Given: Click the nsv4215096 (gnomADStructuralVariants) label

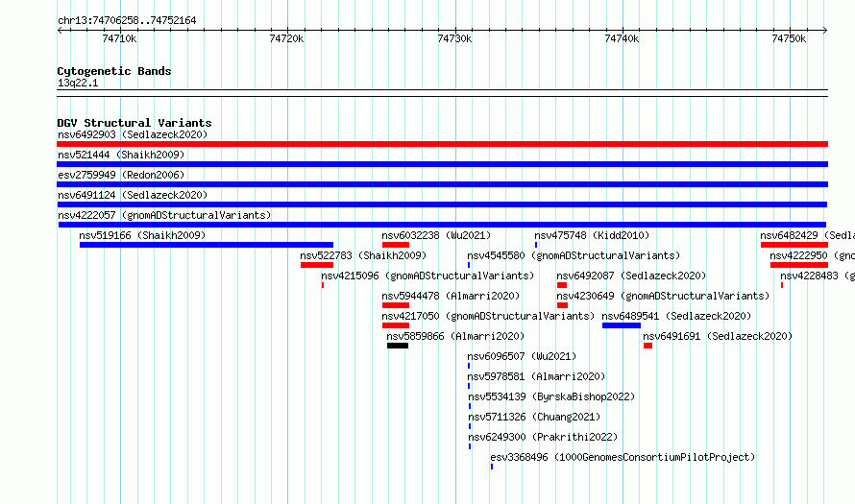Looking at the screenshot, I should [x=427, y=276].
